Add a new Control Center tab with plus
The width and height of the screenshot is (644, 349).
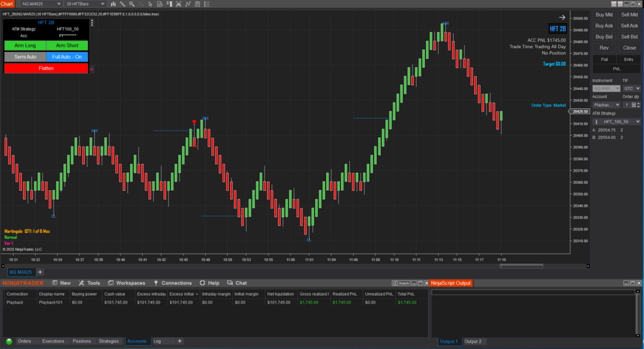[x=179, y=341]
